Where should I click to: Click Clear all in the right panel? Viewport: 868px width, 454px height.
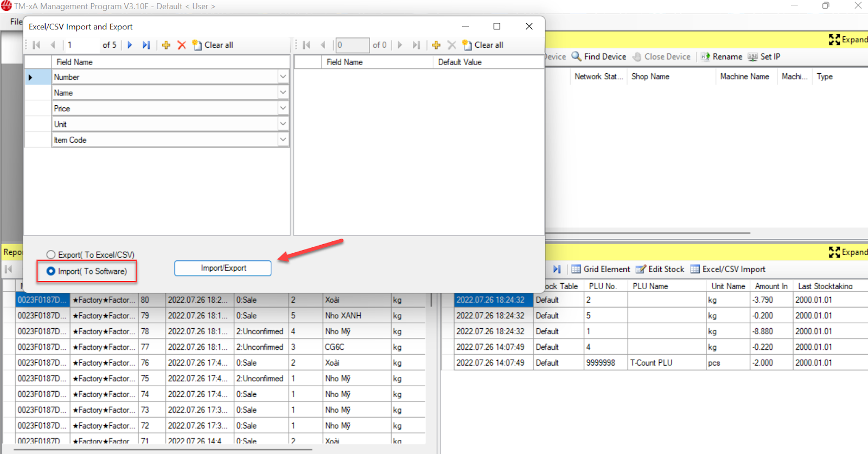pos(483,45)
